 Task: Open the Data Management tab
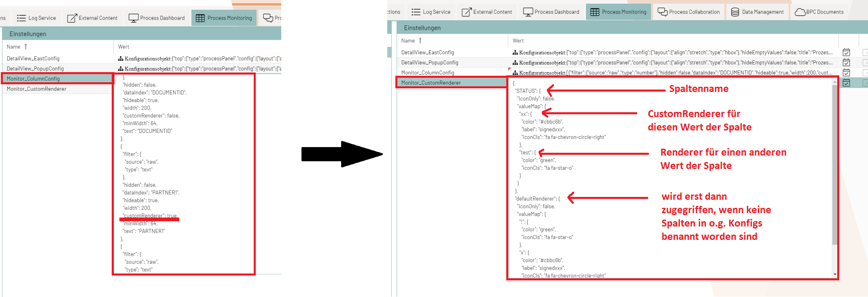click(x=758, y=12)
